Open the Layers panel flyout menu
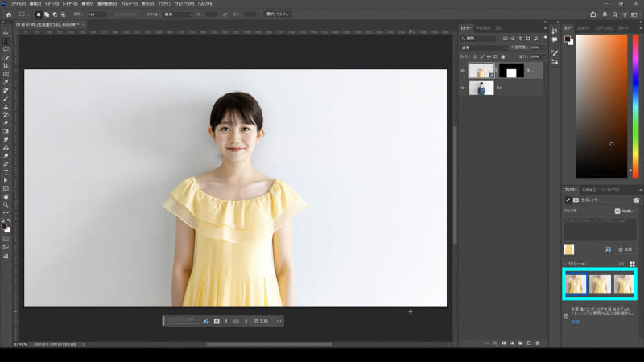This screenshot has height=362, width=644. 546,28
